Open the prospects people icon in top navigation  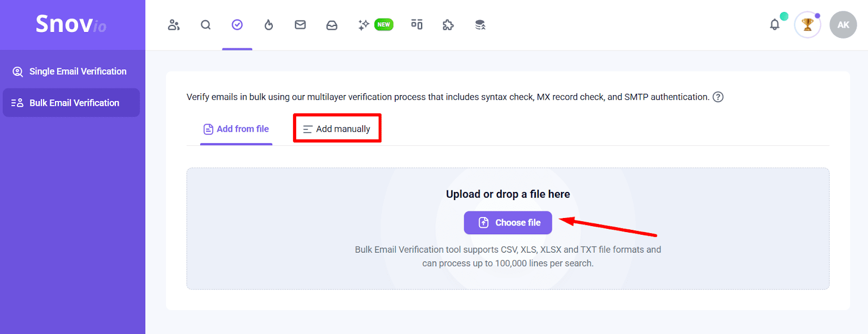174,25
